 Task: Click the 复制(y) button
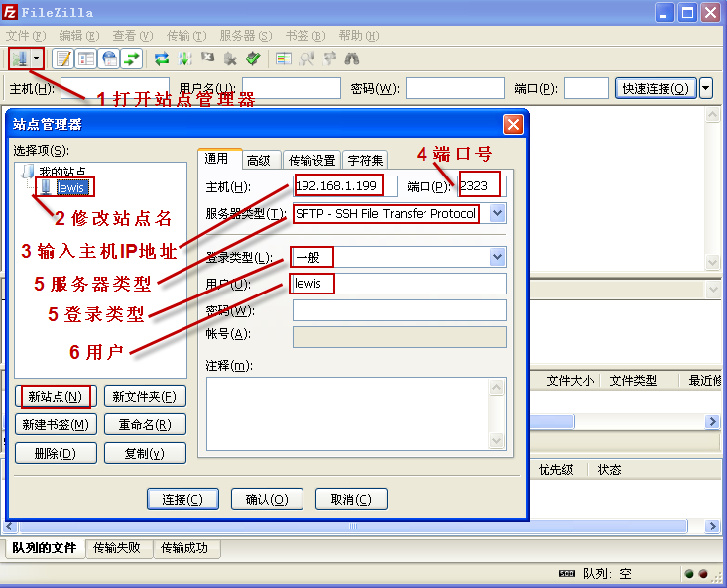pyautogui.click(x=145, y=453)
